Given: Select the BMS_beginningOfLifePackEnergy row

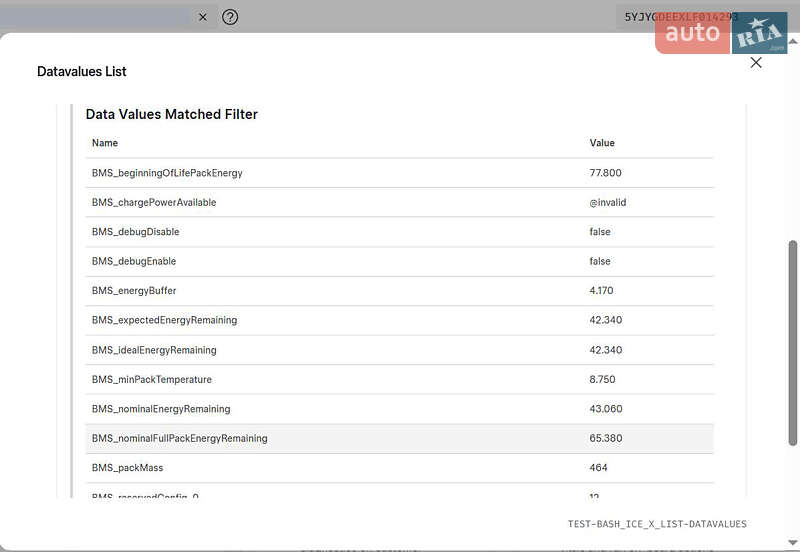Looking at the screenshot, I should coord(167,173).
